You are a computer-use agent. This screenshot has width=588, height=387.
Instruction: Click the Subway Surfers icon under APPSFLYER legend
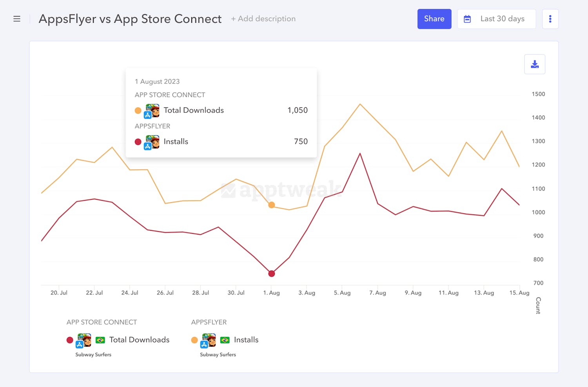tap(208, 340)
